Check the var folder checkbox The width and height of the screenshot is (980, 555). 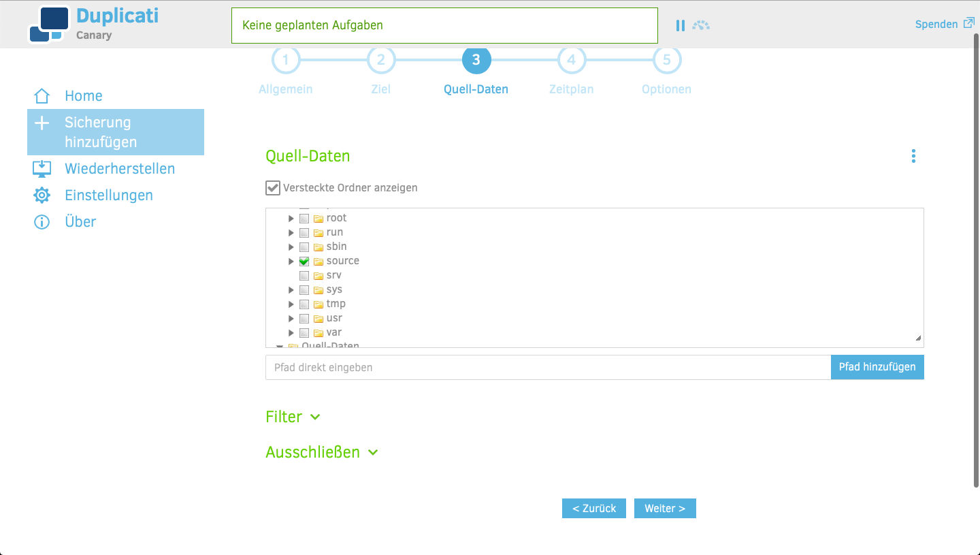coord(304,333)
